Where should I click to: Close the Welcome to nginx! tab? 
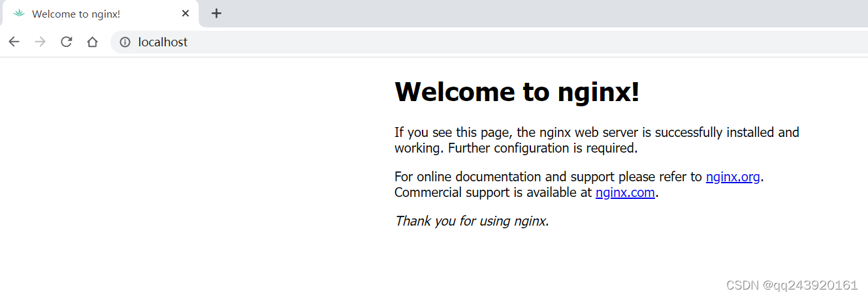tap(185, 13)
